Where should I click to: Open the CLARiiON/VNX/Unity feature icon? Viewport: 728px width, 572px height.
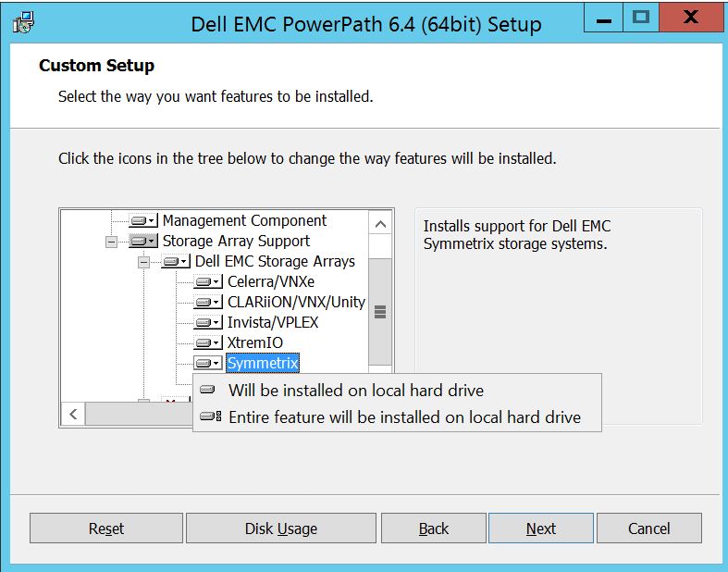pos(208,303)
